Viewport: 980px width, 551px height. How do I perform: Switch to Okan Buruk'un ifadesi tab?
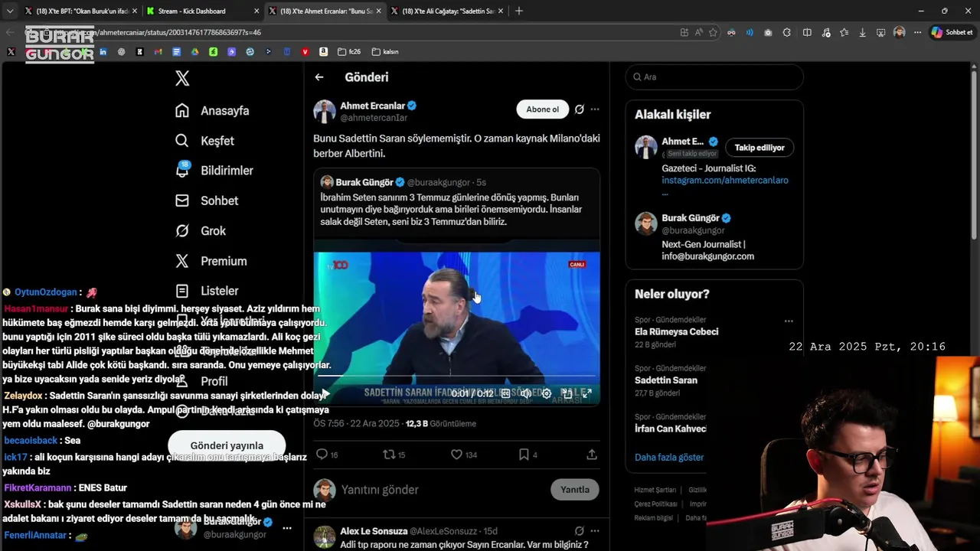[80, 11]
